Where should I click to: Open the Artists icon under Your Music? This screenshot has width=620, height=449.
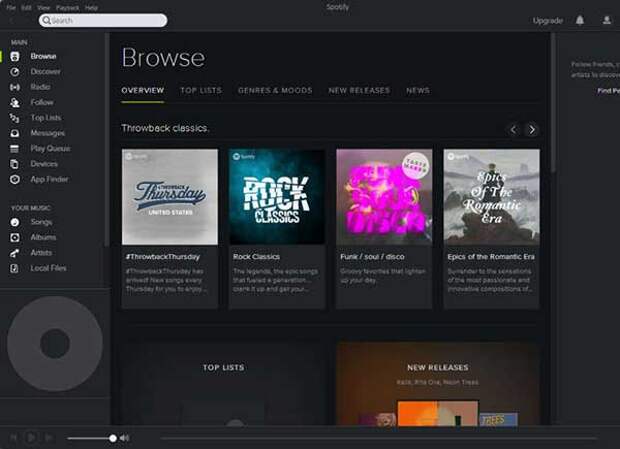15,253
